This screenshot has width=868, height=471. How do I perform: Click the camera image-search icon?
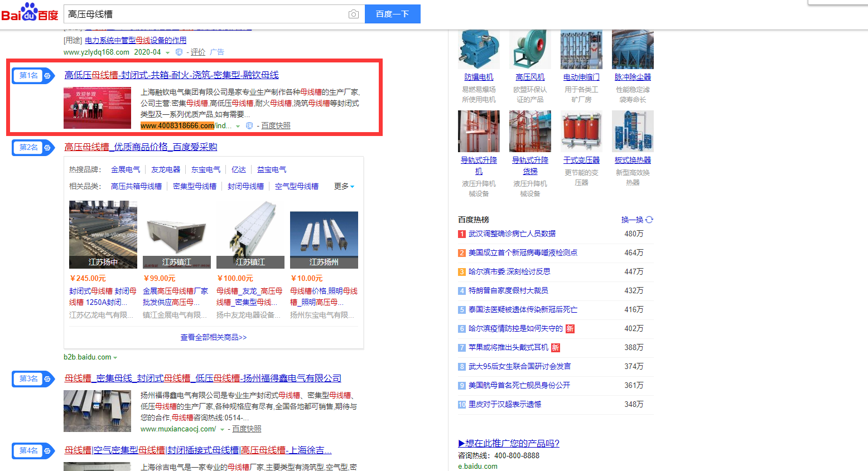(x=353, y=14)
